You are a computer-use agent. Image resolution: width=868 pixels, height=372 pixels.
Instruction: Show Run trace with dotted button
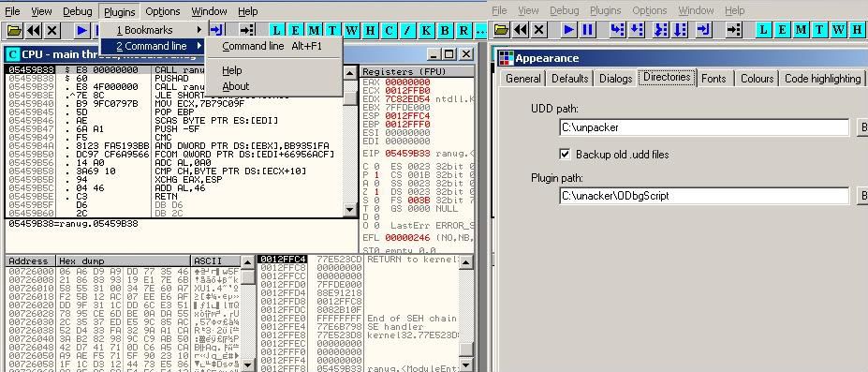480,30
